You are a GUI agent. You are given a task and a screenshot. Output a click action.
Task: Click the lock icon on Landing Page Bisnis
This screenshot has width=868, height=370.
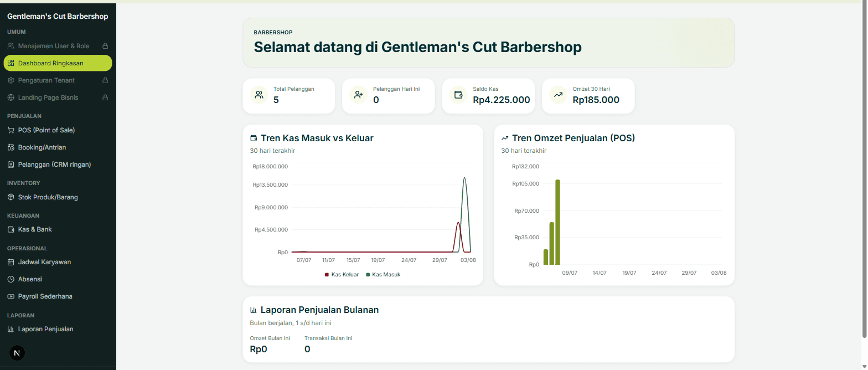click(x=105, y=97)
